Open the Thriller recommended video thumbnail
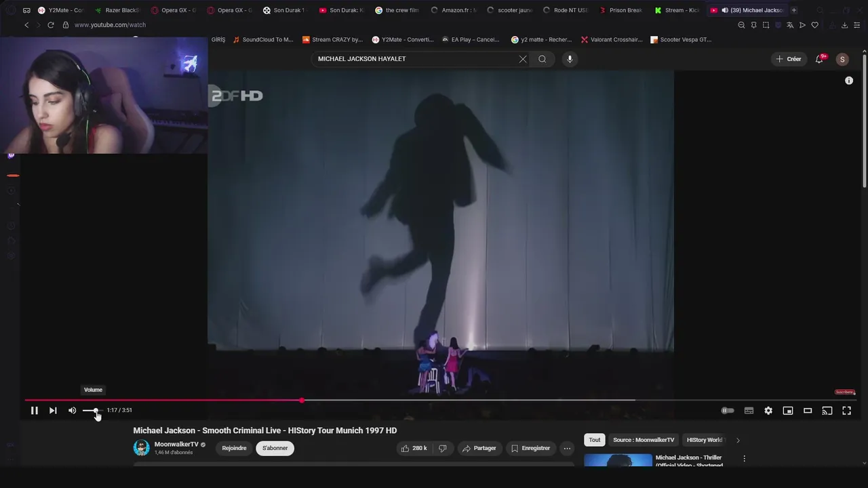Viewport: 868px width, 488px height. tap(618, 461)
